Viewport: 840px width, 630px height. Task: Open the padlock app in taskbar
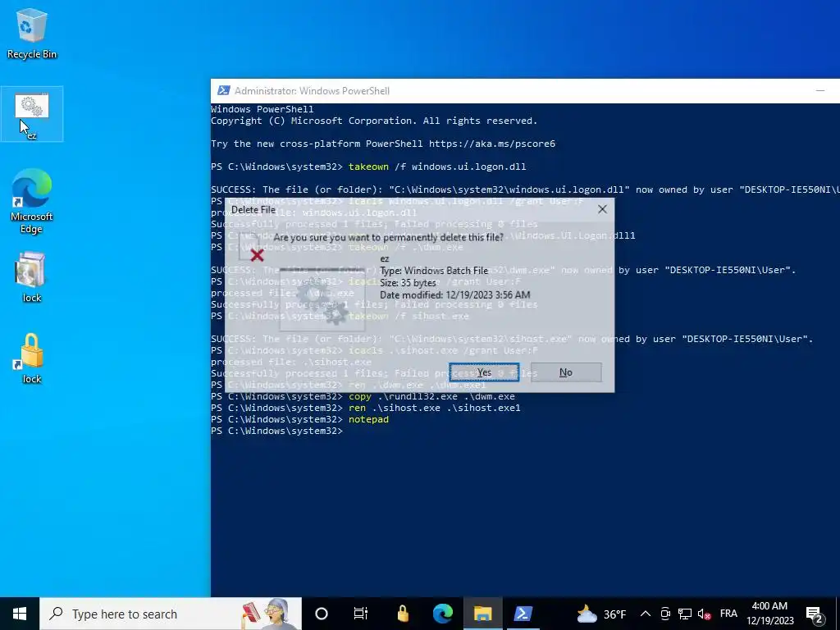coord(403,614)
